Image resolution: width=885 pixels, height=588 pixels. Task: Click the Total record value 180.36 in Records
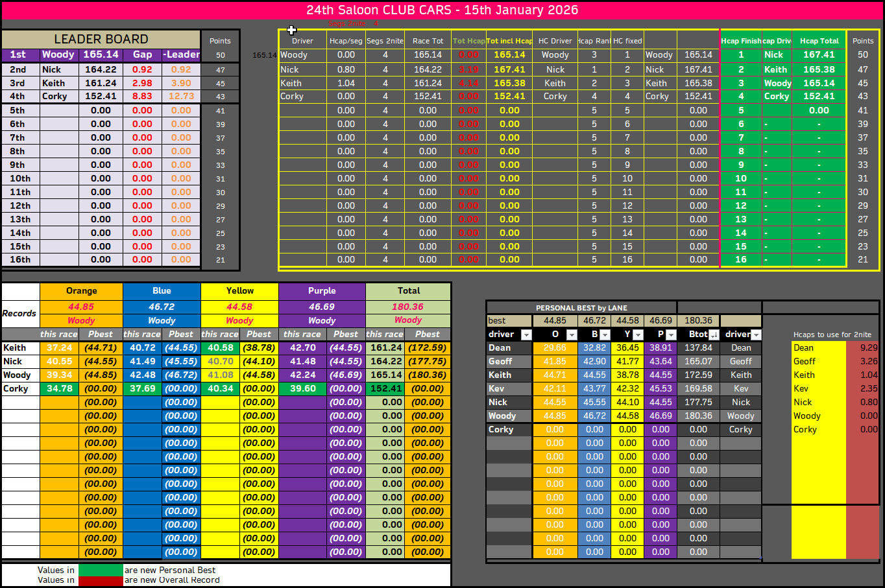coord(407,307)
